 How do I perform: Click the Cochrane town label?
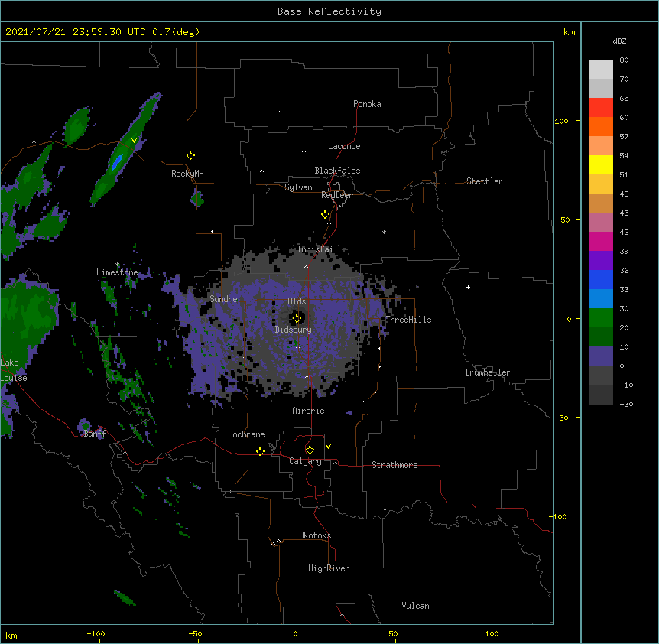(x=246, y=434)
